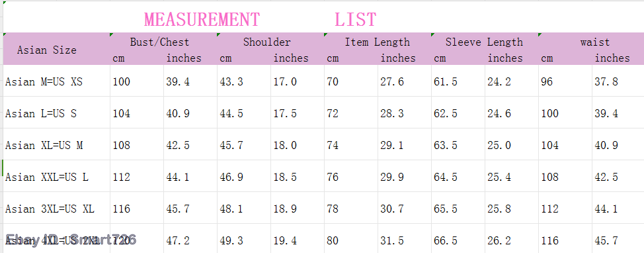Select the Asian XL=US M cell
This screenshot has height=253, width=644.
(57, 145)
